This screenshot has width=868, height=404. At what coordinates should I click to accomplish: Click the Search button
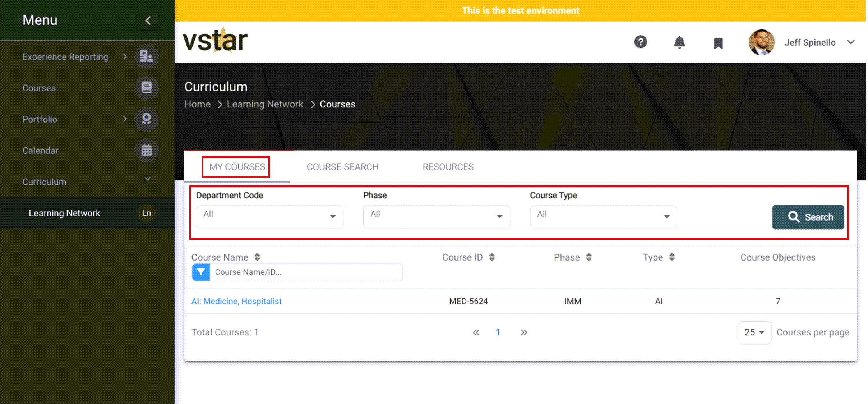[808, 217]
